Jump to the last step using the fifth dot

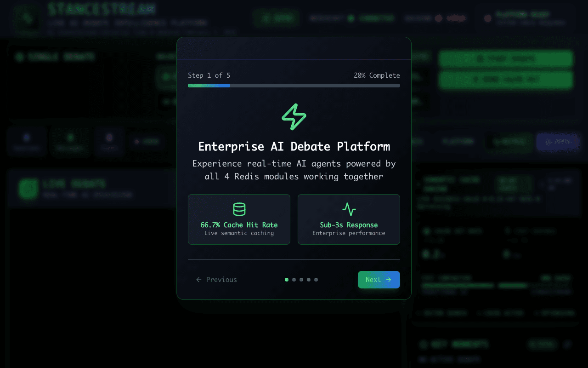[x=316, y=279]
